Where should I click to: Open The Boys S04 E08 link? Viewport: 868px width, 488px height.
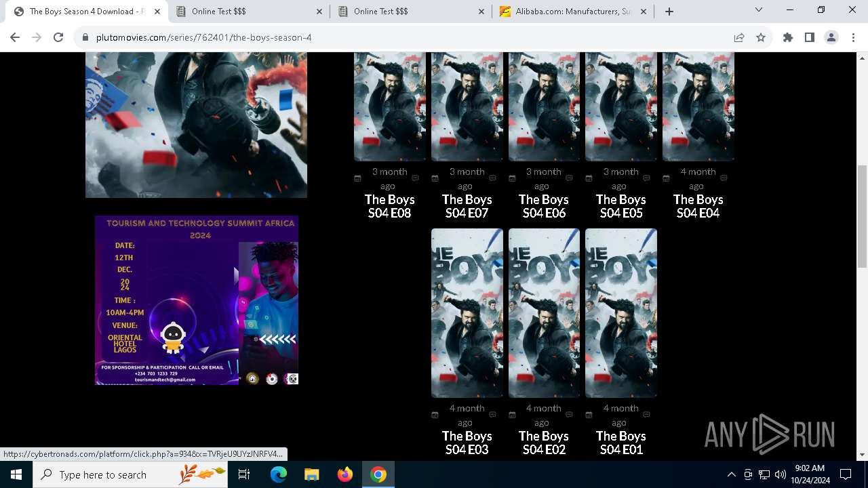[389, 206]
